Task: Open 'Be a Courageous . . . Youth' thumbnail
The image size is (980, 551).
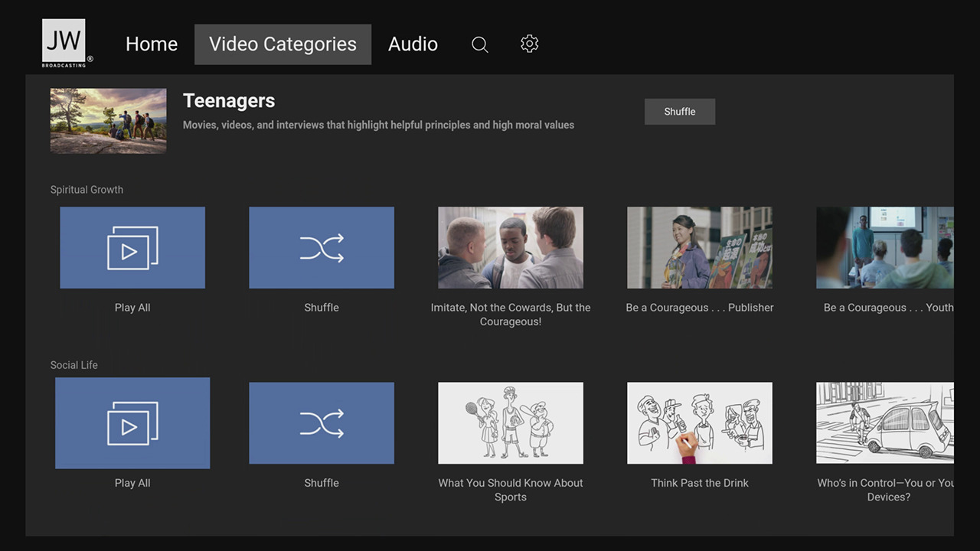Action: 884,248
